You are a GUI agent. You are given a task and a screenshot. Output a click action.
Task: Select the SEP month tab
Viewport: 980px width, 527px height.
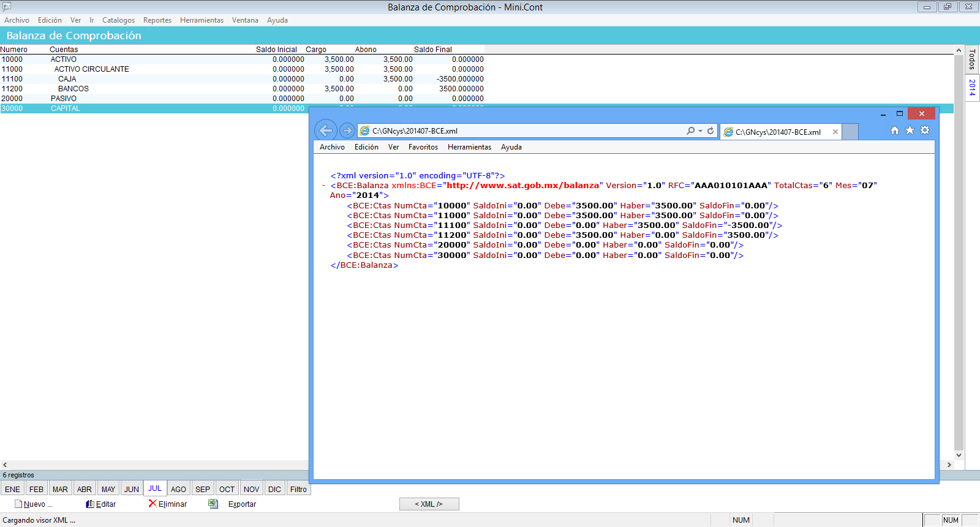(x=202, y=489)
